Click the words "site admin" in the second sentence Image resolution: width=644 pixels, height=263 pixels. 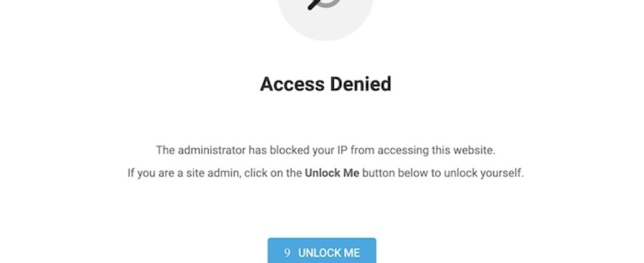point(207,174)
